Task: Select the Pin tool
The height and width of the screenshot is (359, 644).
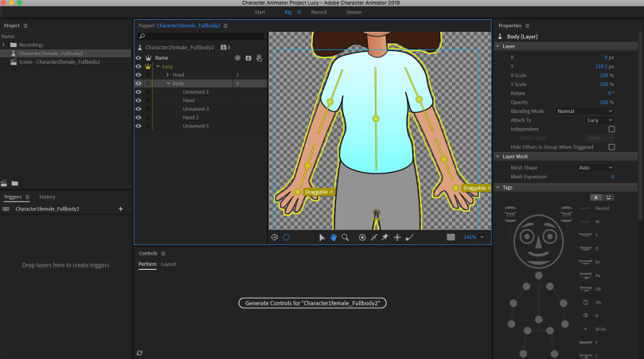Action: click(385, 237)
